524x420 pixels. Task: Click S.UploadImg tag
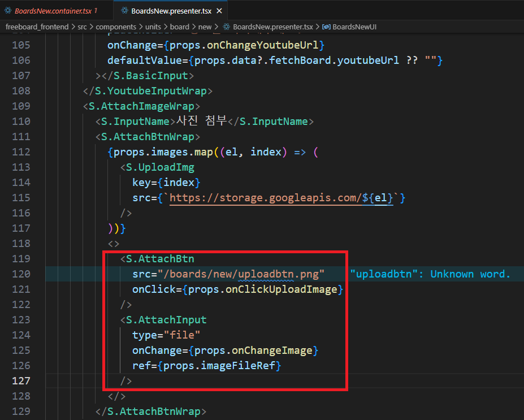pyautogui.click(x=157, y=167)
